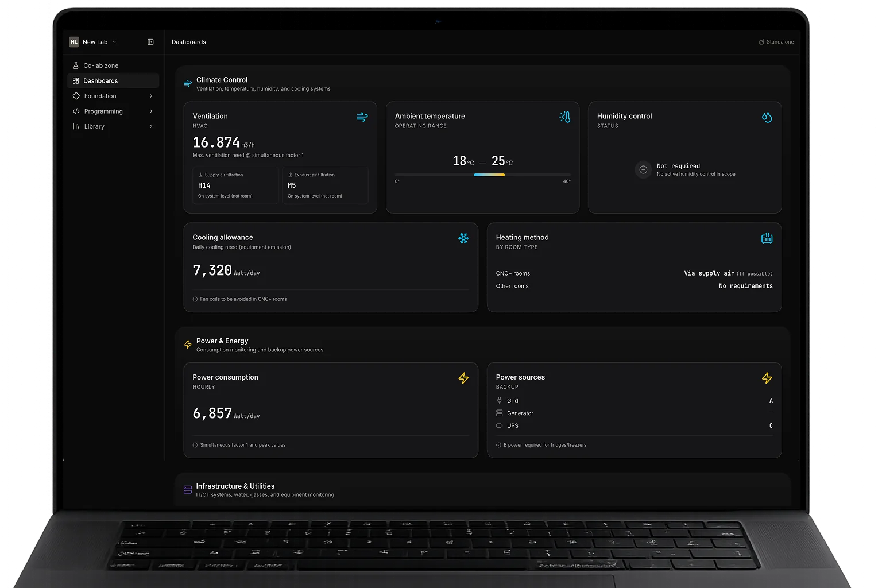Click the Ventilation wind icon
882x588 pixels.
coord(362,117)
